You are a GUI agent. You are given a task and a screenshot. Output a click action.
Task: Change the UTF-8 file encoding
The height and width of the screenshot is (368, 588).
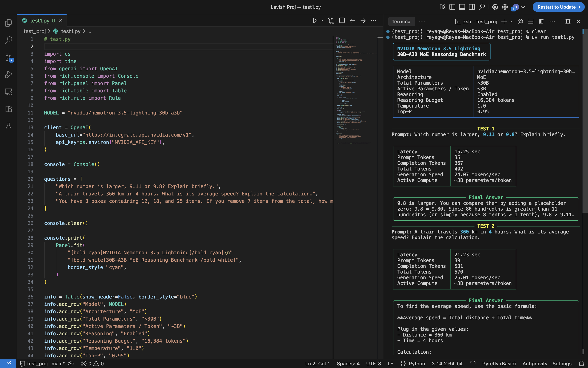[373, 364]
